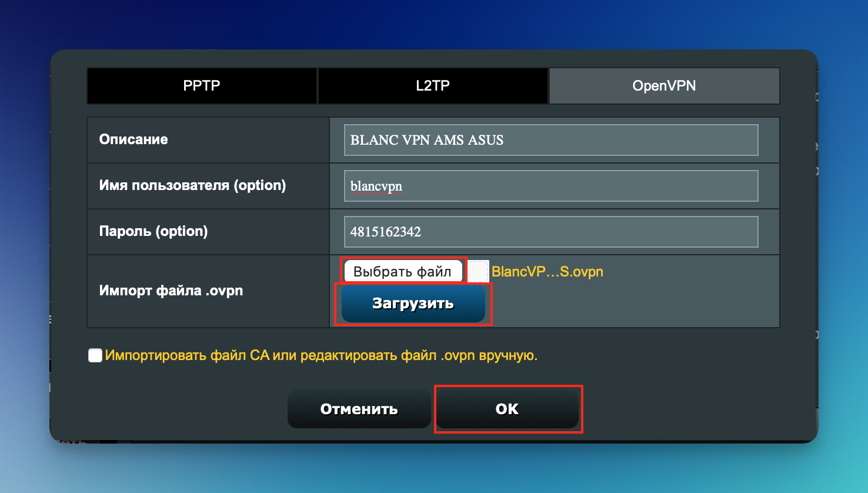
Task: Switch to the L2TP tab
Action: click(x=433, y=86)
